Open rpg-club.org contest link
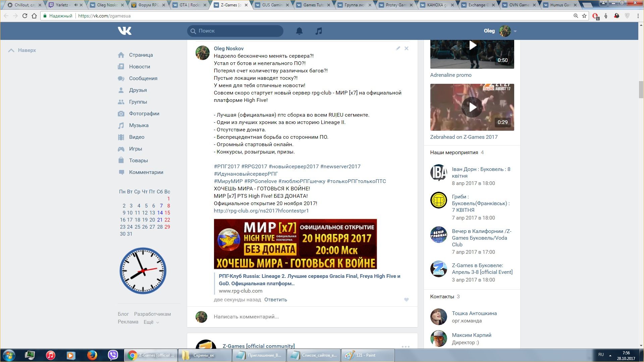Screen dimensions: 644x362 (x=261, y=210)
